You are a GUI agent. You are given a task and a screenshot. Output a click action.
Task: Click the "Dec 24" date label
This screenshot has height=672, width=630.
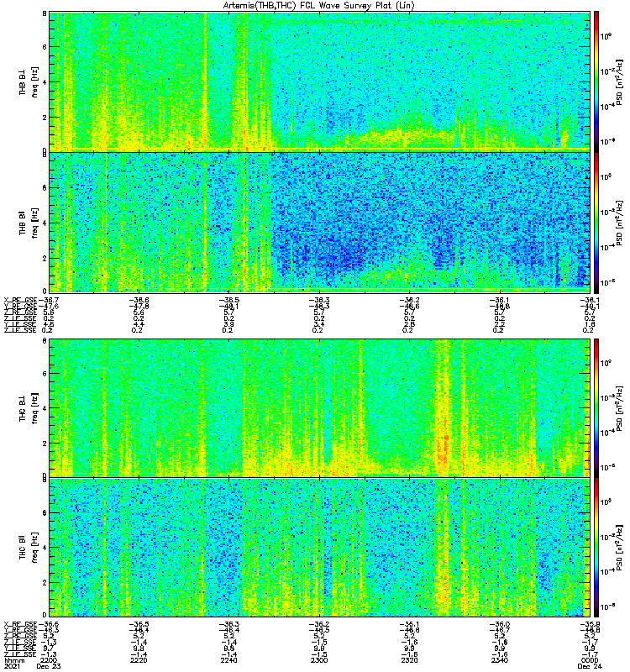pyautogui.click(x=590, y=666)
